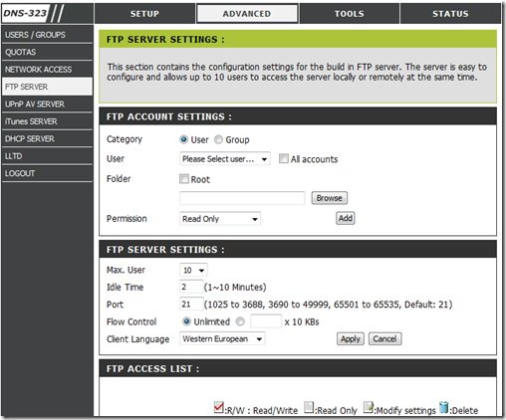
Task: Open UPnP AV SERVER in sidebar
Action: [x=47, y=105]
